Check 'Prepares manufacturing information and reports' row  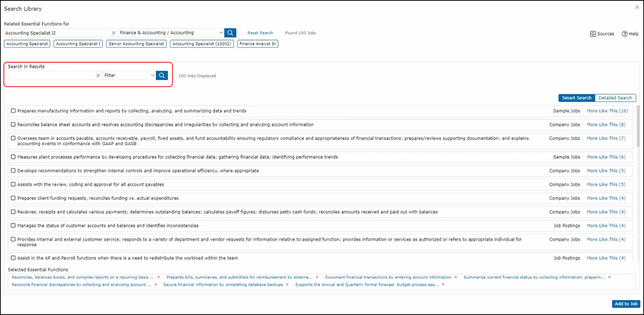click(x=13, y=111)
